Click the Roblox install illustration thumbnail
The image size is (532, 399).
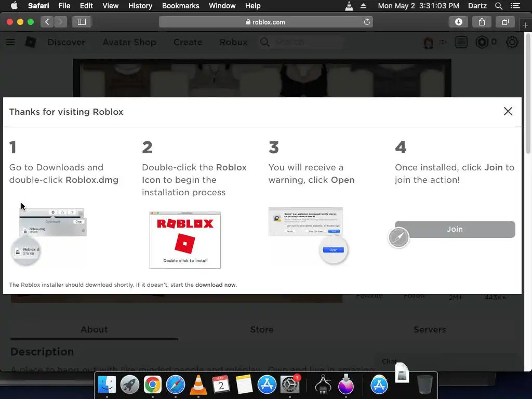185,240
